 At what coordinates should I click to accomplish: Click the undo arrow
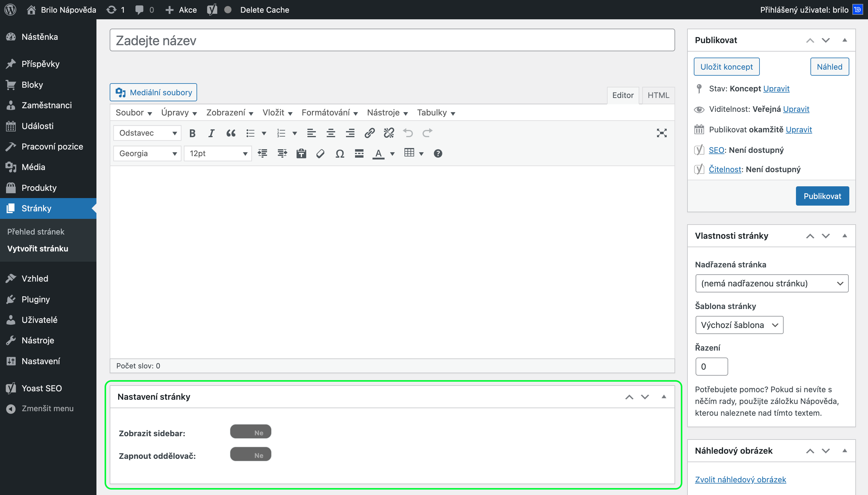(x=408, y=133)
